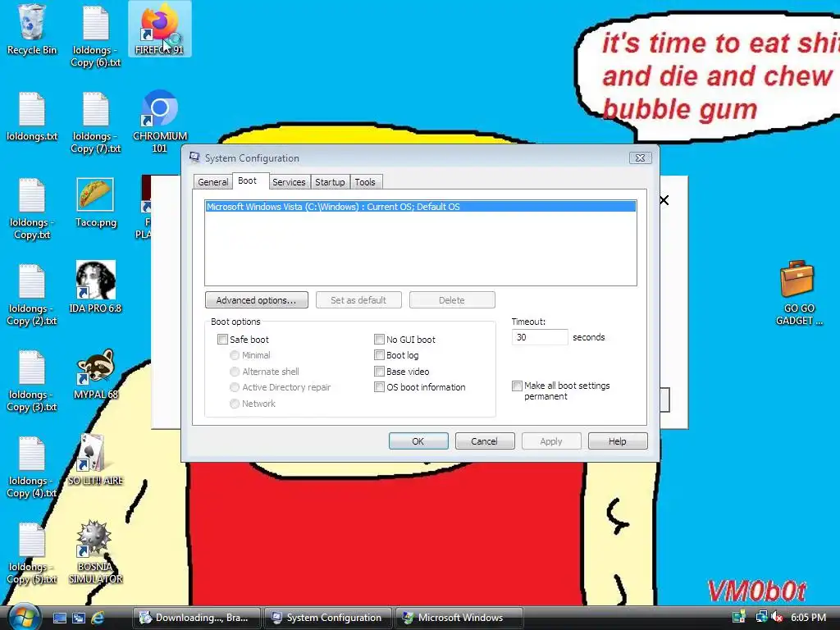The width and height of the screenshot is (840, 630).
Task: Open the Downloading taskbar button
Action: pos(197,618)
